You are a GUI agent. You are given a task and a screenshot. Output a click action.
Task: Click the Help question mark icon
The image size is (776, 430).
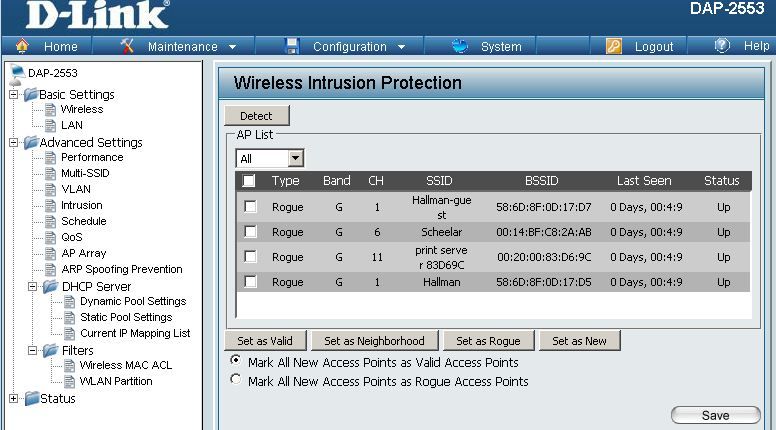coord(722,46)
